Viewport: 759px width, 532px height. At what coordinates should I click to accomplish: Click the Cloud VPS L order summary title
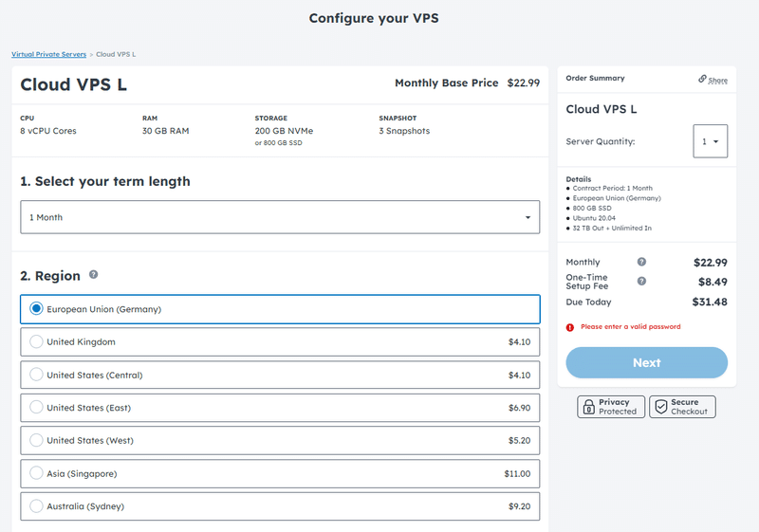coord(602,109)
